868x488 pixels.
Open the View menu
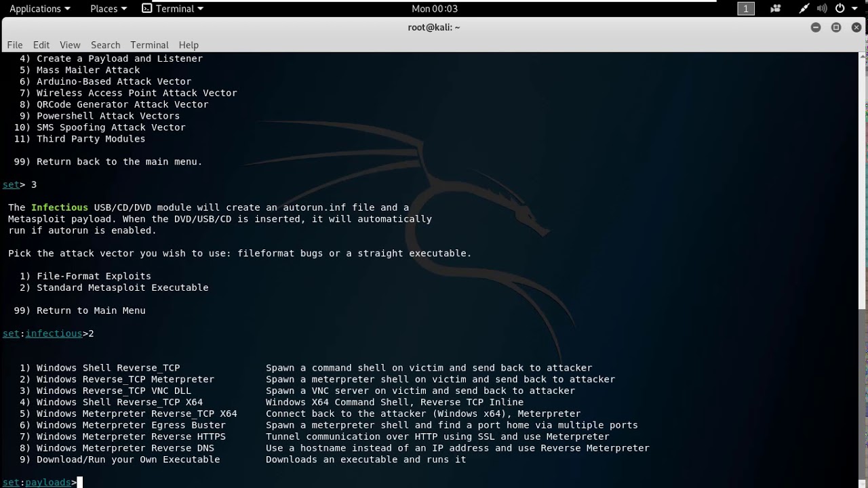pyautogui.click(x=70, y=45)
